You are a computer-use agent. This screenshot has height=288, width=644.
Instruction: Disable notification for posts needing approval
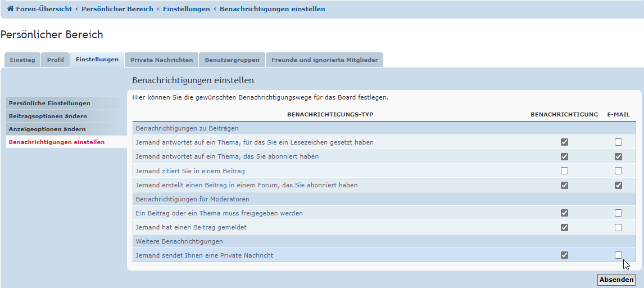pyautogui.click(x=564, y=213)
